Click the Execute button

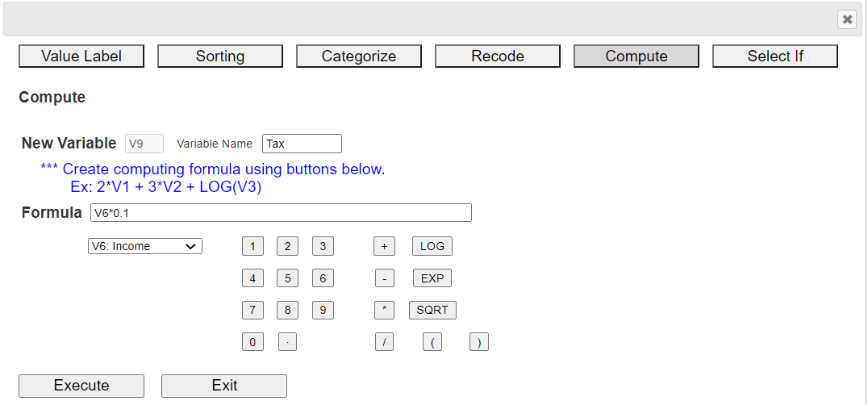click(81, 386)
